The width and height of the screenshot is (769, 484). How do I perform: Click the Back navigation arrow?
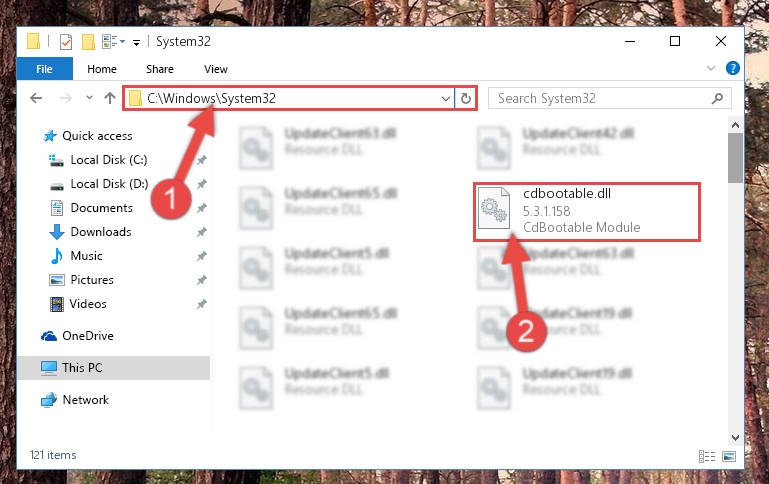click(36, 98)
